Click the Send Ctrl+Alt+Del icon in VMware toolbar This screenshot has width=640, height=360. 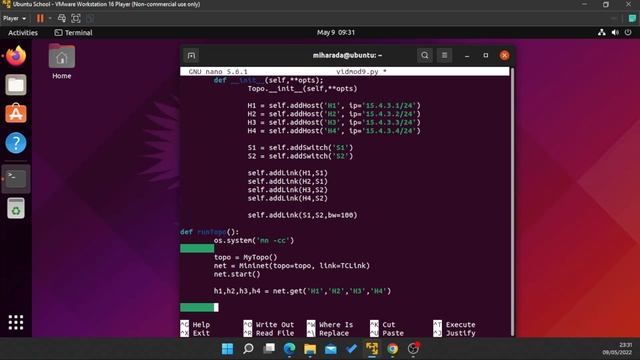coord(62,18)
